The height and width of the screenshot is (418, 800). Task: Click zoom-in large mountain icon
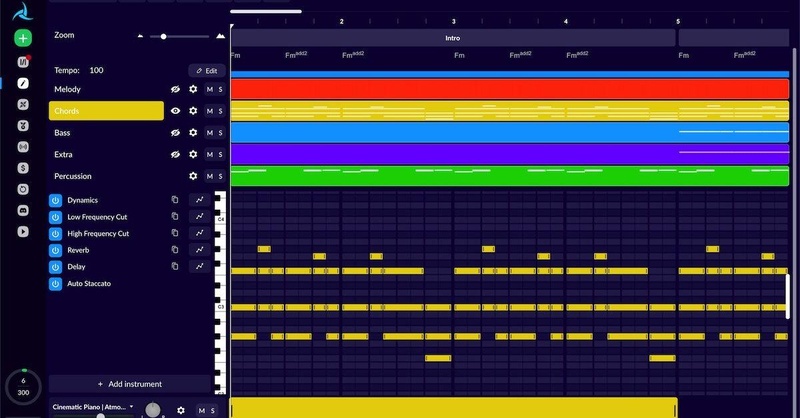coord(220,36)
